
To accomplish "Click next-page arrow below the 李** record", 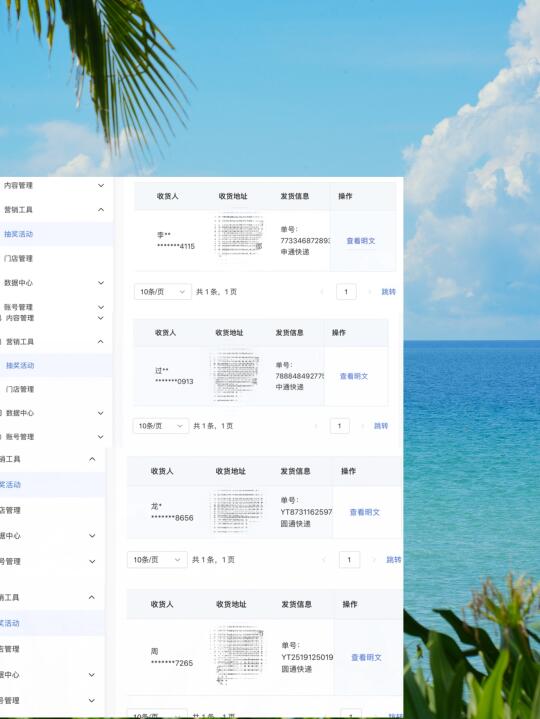I will (x=369, y=292).
